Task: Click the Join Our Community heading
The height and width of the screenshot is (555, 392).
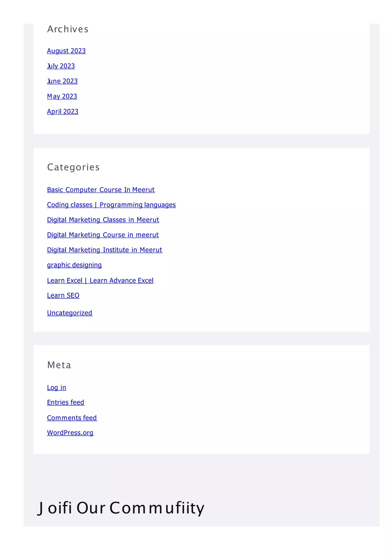Action: (121, 508)
